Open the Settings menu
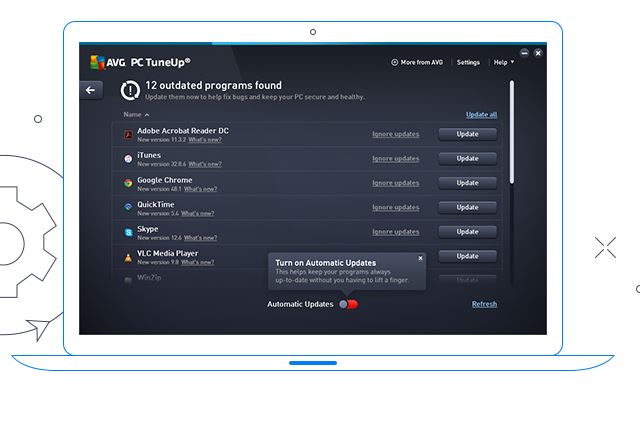This screenshot has width=640, height=439. click(468, 62)
